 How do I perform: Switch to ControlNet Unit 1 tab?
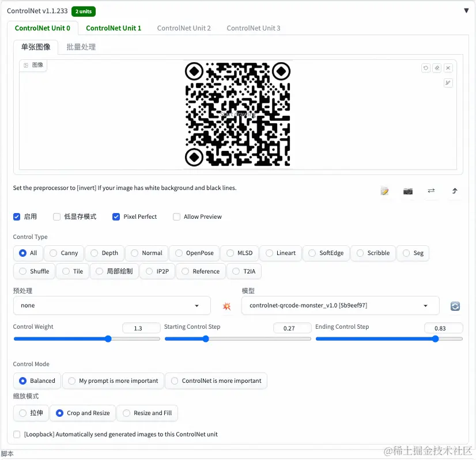point(114,28)
